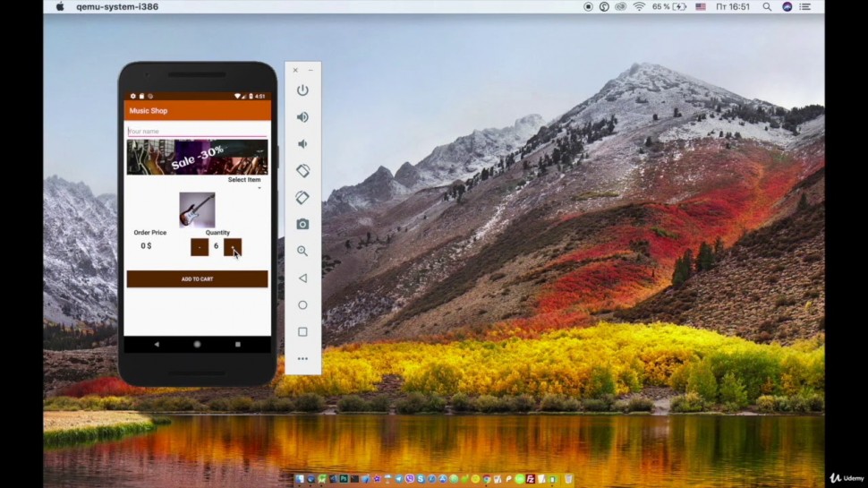Activate the emulator zoom tool
The image size is (868, 488).
[x=302, y=251]
